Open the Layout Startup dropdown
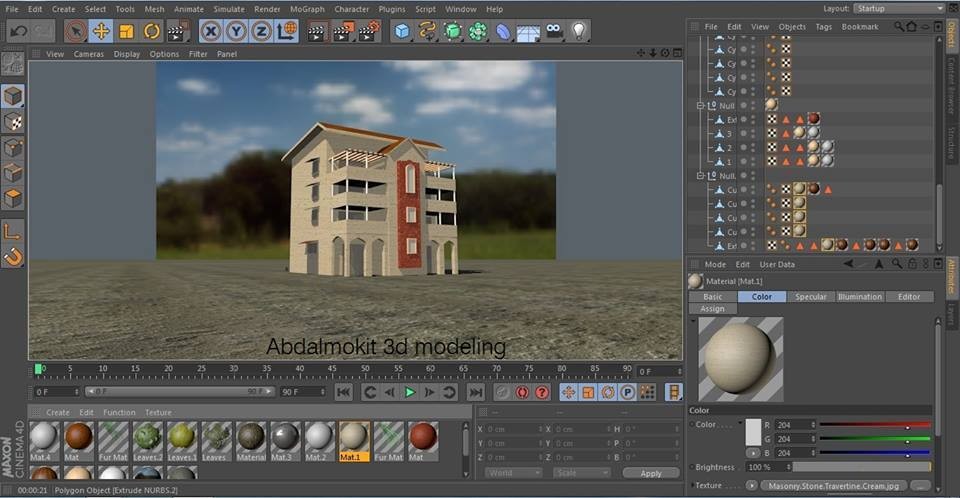960x498 pixels. (897, 8)
